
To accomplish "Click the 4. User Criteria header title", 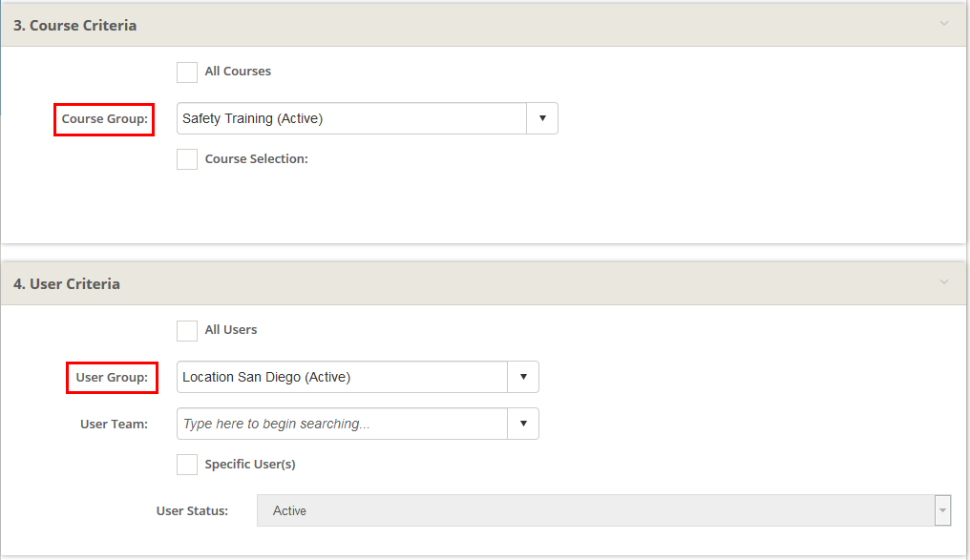I will pyautogui.click(x=67, y=284).
